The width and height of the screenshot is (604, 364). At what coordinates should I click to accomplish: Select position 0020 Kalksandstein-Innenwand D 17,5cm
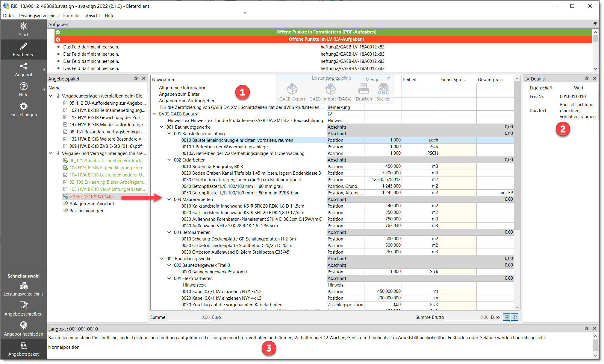click(243, 213)
